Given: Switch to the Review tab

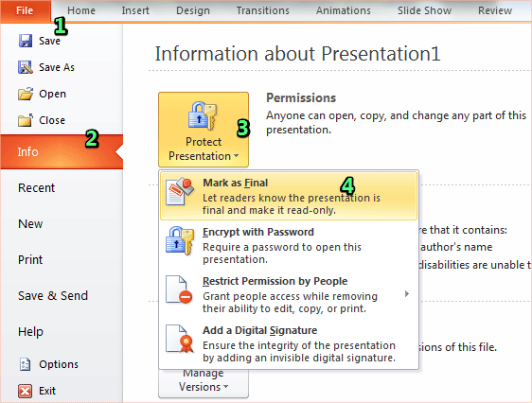Looking at the screenshot, I should (495, 10).
